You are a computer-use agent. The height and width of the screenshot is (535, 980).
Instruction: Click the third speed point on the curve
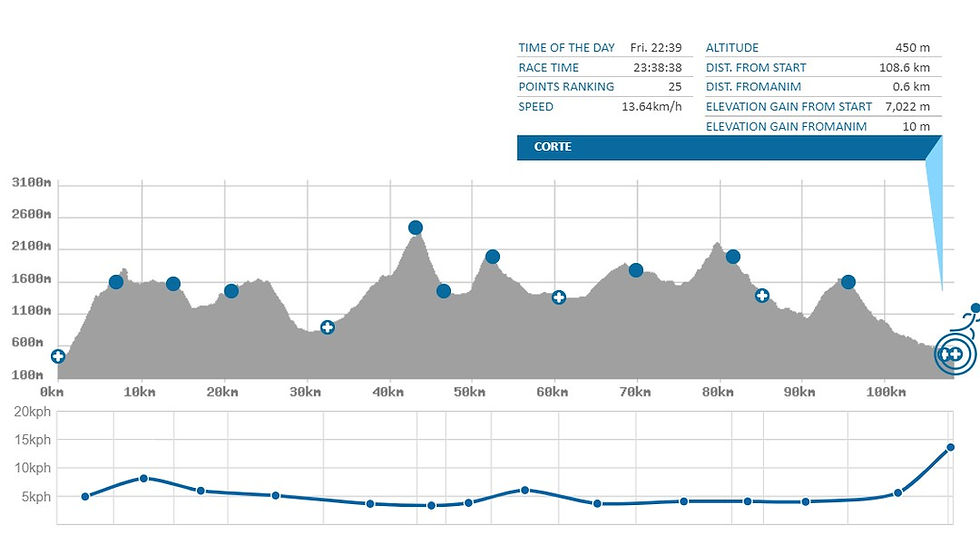[x=201, y=491]
